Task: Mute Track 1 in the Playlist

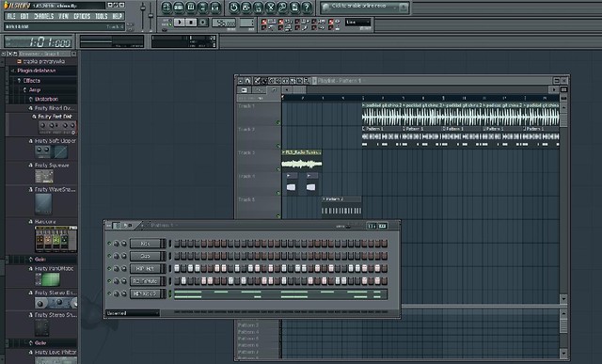Action: pyautogui.click(x=278, y=122)
